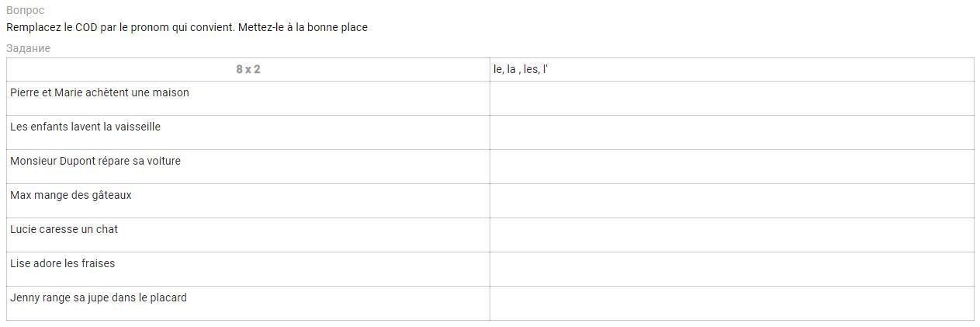The image size is (980, 327).
Task: Click empty answer cell beside 'Lucie caresse' row
Action: [x=731, y=235]
